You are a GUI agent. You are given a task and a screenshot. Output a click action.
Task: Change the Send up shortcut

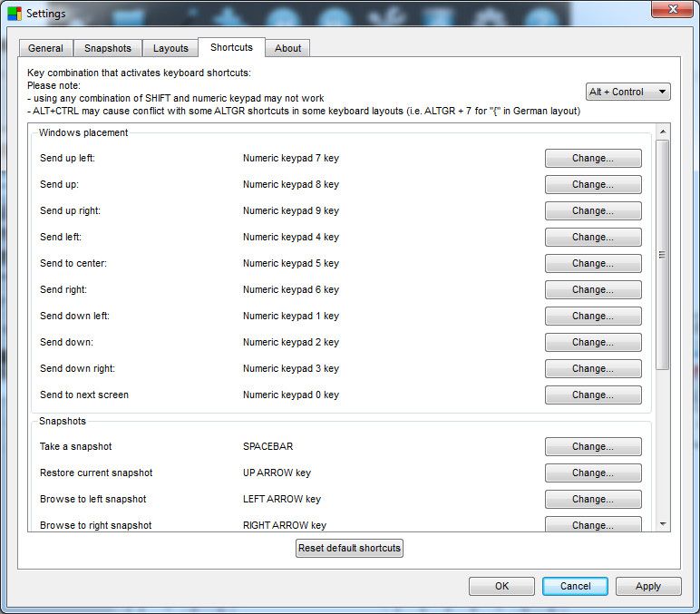(x=593, y=184)
